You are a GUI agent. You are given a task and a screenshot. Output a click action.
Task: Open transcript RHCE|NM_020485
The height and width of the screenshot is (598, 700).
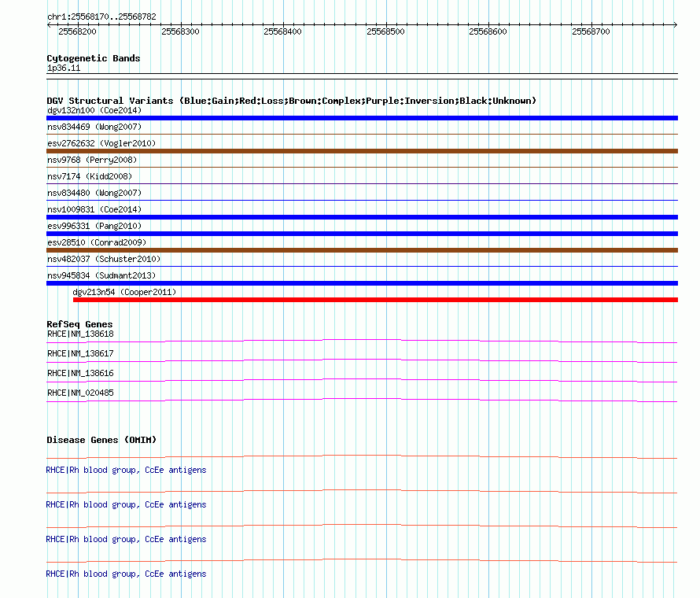81,393
